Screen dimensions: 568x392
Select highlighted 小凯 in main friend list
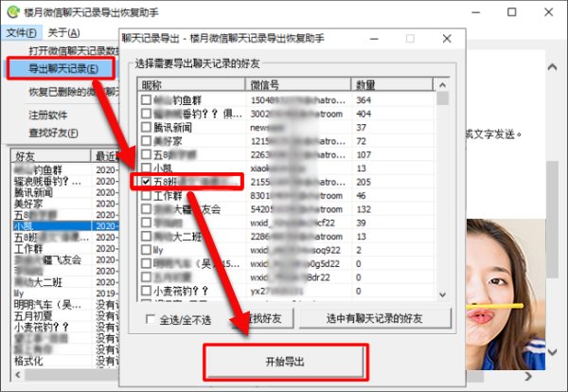point(51,226)
